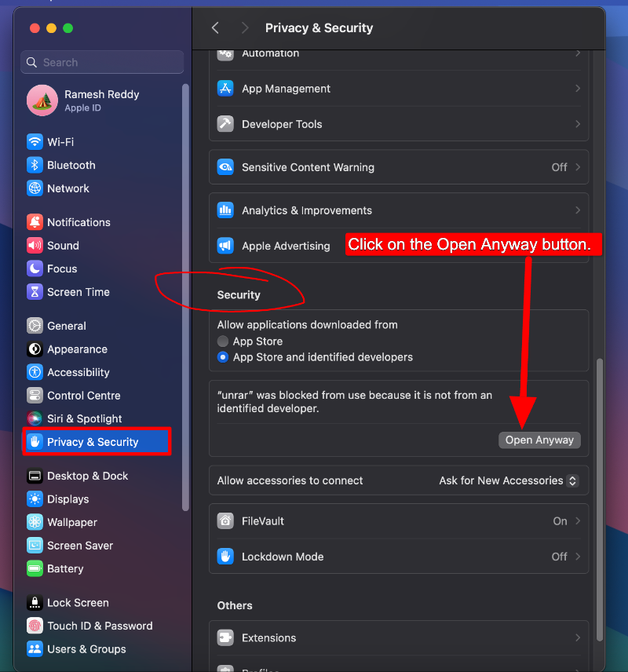
Task: Click the Sensitive Content Warning icon
Action: (x=225, y=167)
